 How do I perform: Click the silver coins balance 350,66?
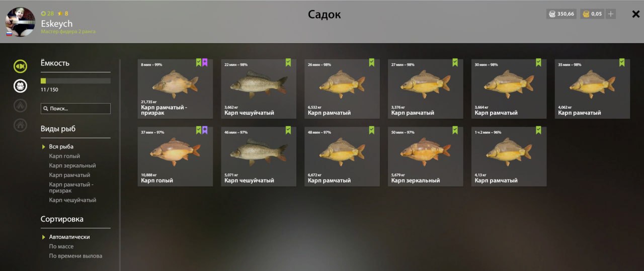[561, 14]
